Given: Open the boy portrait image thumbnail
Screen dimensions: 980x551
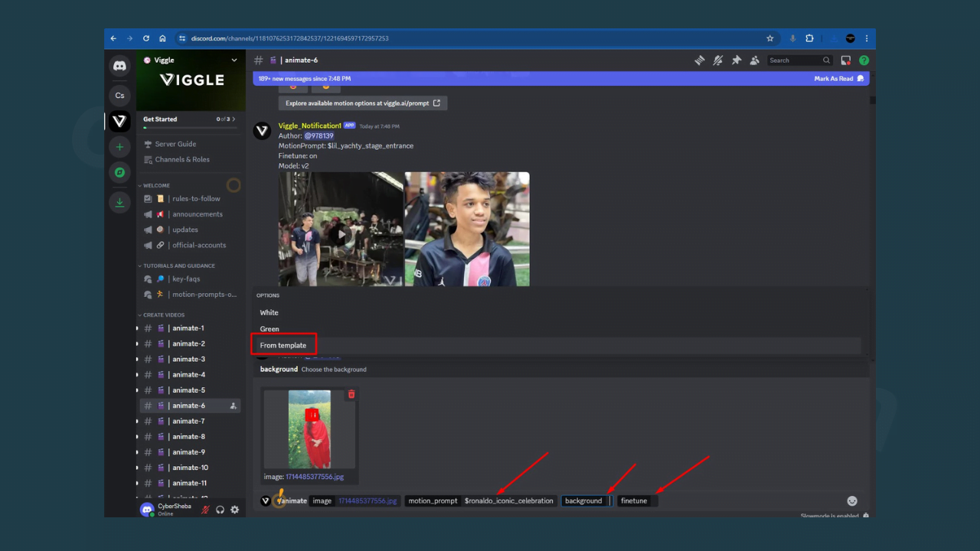Looking at the screenshot, I should pyautogui.click(x=467, y=229).
